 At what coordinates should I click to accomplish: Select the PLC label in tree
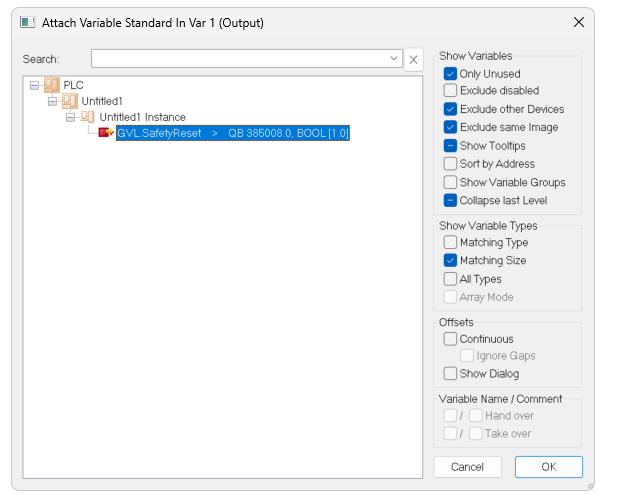click(73, 85)
